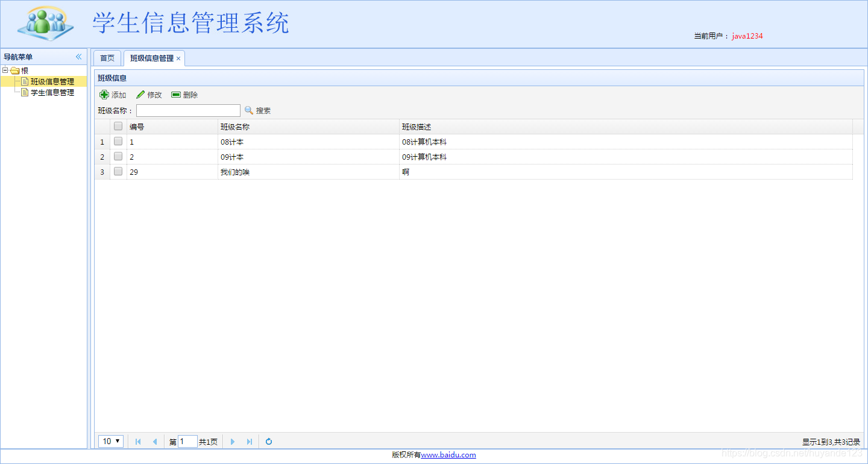Click the 共1页 pager text
868x464 pixels.
[208, 442]
